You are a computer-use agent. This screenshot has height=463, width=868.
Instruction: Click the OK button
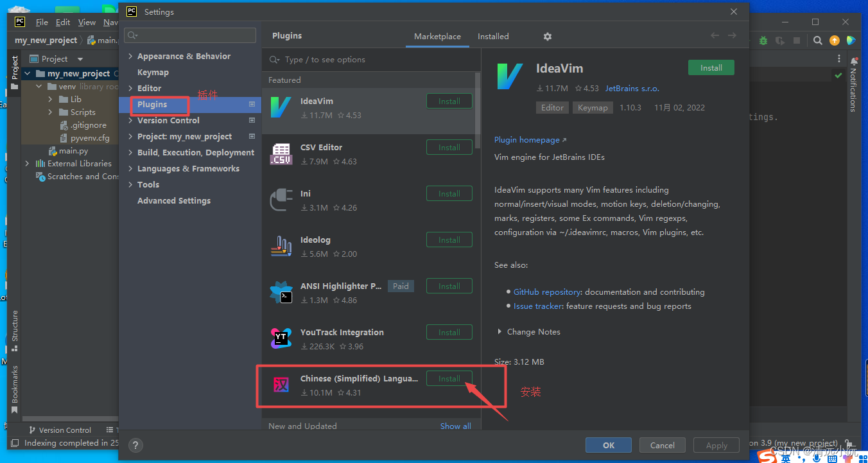click(x=609, y=445)
